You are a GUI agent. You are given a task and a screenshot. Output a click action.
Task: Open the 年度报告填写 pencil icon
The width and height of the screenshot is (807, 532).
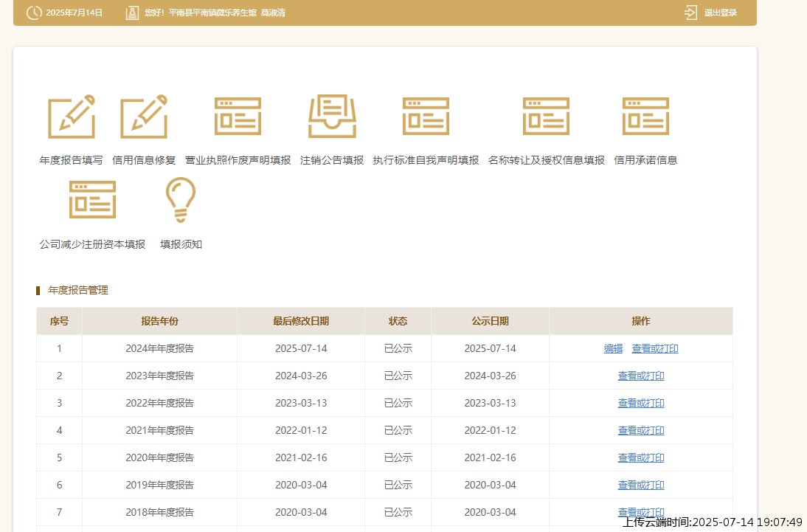click(x=72, y=117)
